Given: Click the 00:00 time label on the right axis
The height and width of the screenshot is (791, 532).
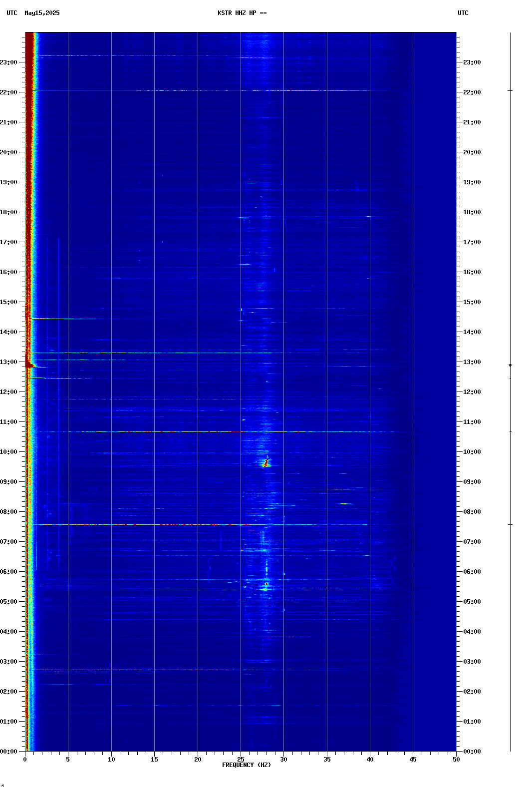Looking at the screenshot, I should tap(472, 752).
